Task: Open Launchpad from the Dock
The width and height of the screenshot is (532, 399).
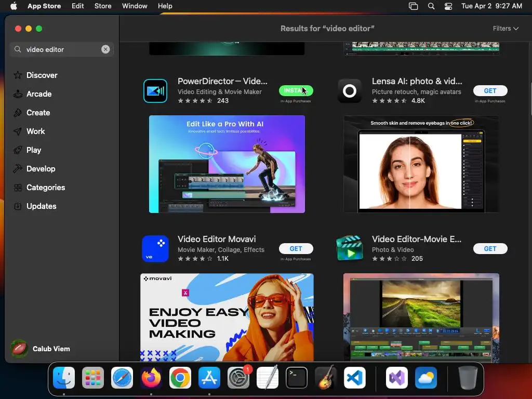Action: [x=93, y=378]
